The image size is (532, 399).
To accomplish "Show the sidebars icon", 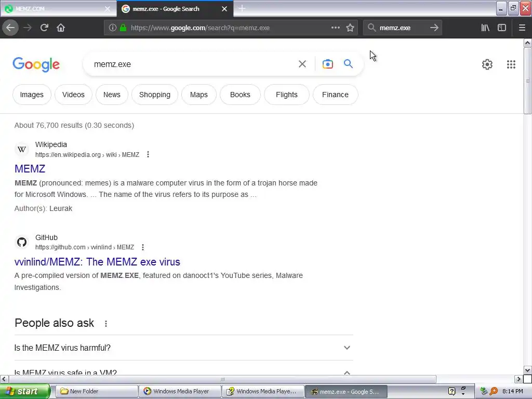I will click(502, 28).
